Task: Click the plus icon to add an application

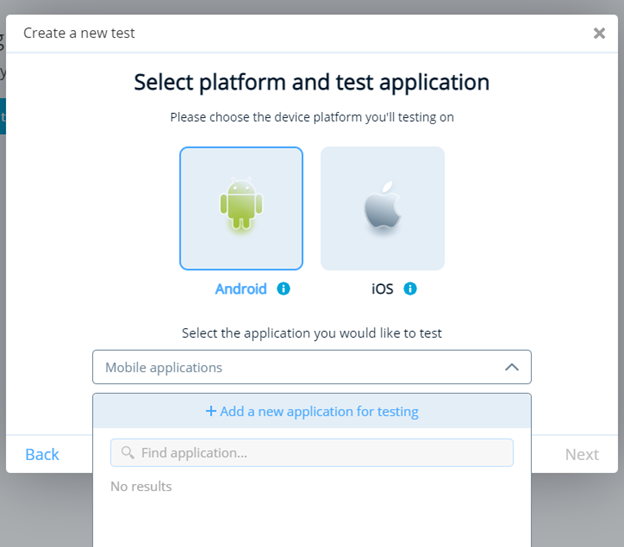Action: pos(211,411)
